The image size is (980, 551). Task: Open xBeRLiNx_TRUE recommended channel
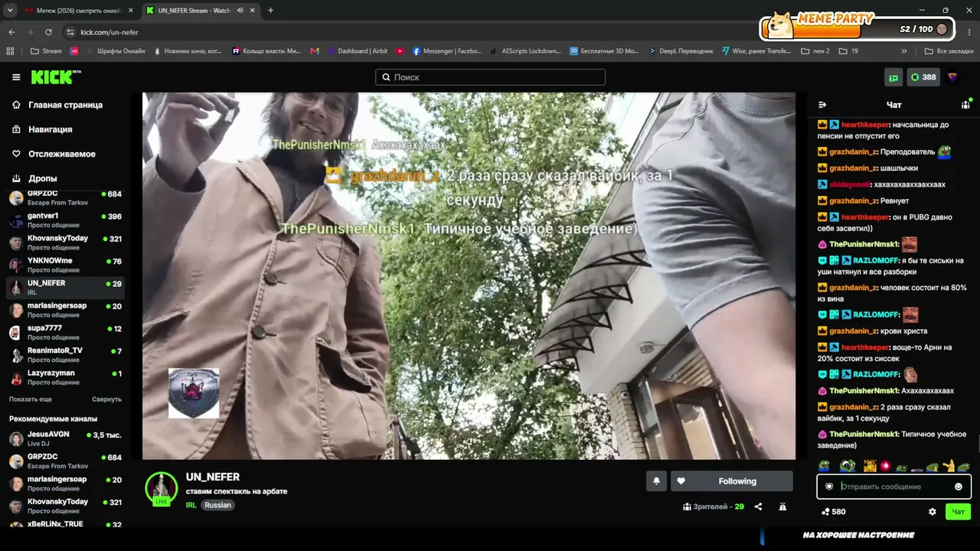pyautogui.click(x=65, y=526)
